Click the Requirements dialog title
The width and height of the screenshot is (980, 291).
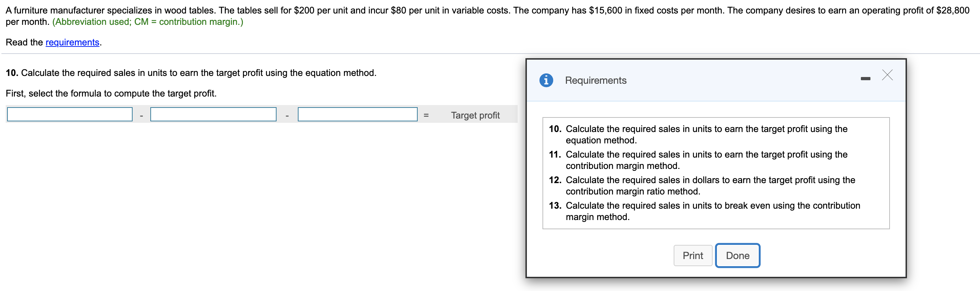coord(595,80)
